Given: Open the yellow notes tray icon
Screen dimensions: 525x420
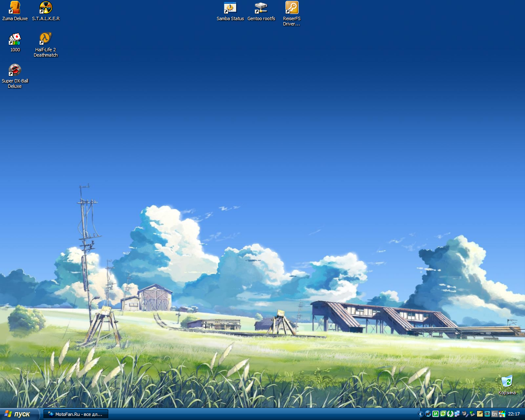Looking at the screenshot, I should [480, 414].
